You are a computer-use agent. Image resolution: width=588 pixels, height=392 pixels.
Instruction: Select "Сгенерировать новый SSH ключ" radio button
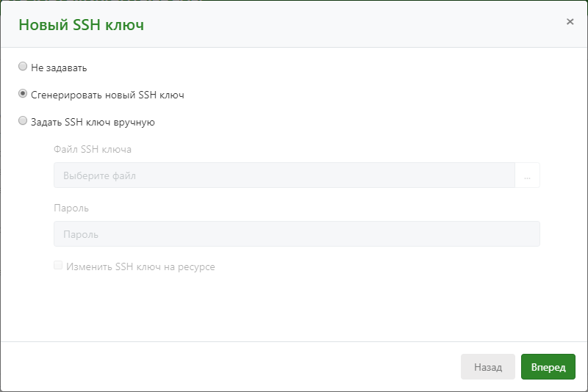(23, 94)
